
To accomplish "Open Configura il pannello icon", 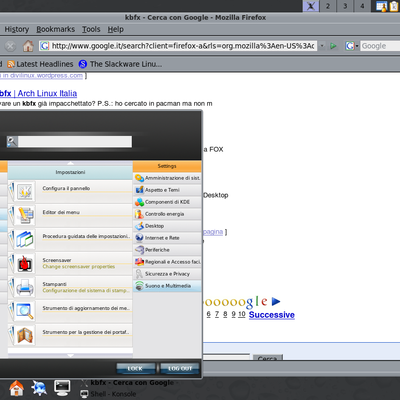I will [24, 192].
